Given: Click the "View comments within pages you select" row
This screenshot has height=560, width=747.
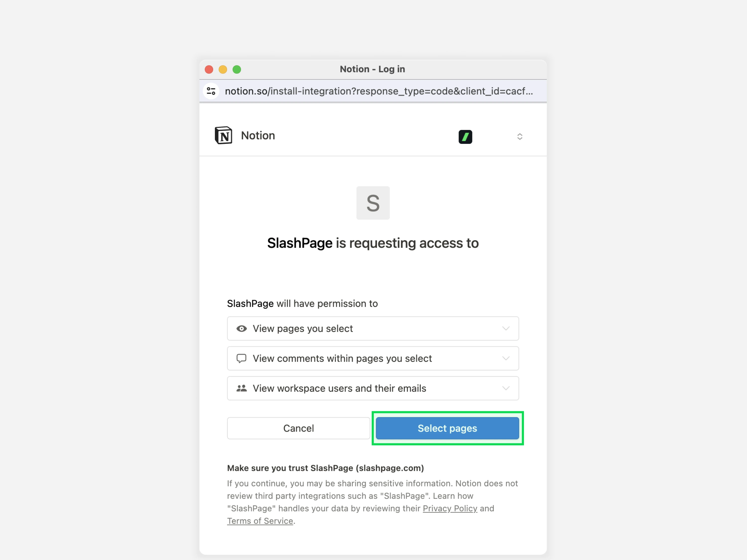Looking at the screenshot, I should pyautogui.click(x=373, y=358).
